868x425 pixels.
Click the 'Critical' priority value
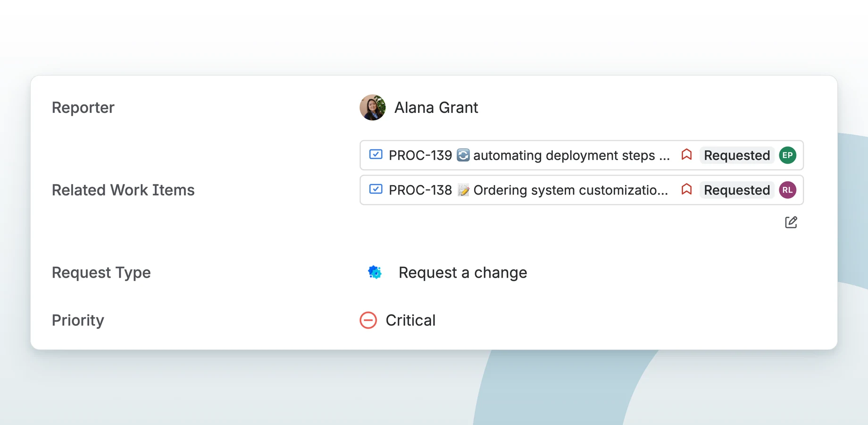(410, 320)
